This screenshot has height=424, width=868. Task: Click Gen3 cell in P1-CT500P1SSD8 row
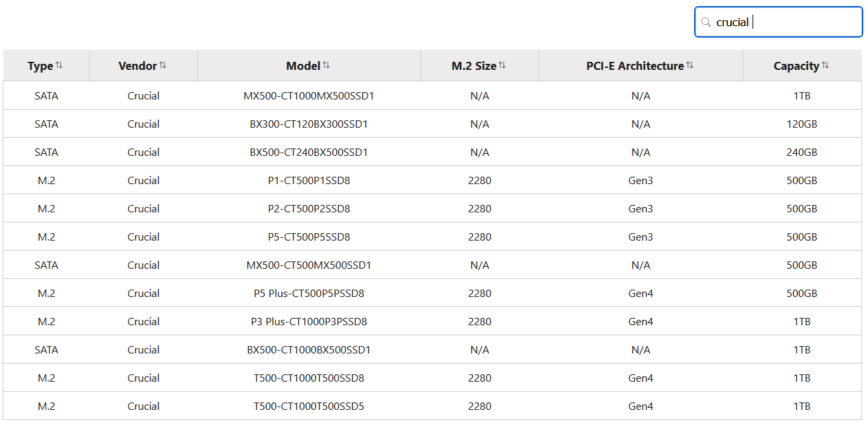640,181
